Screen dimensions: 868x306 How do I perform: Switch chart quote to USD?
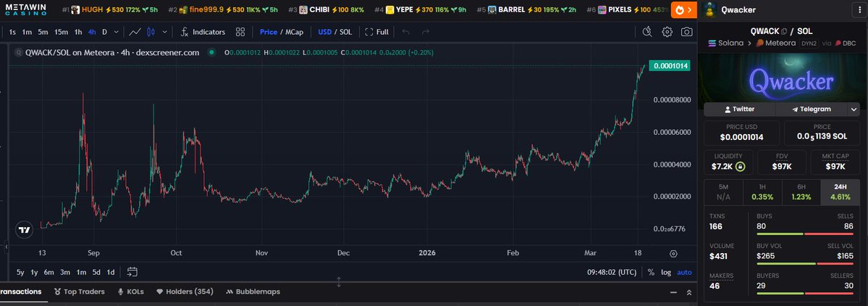tap(324, 32)
